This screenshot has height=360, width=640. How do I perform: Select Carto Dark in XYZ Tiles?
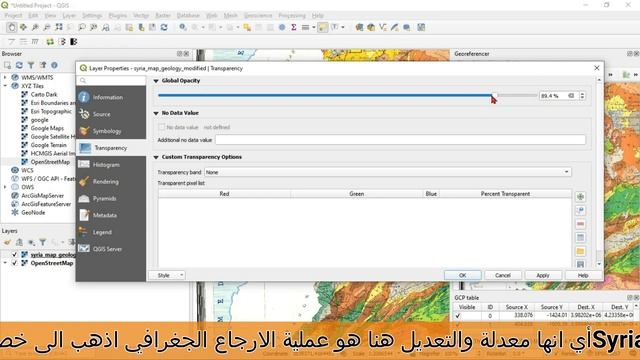tap(44, 94)
